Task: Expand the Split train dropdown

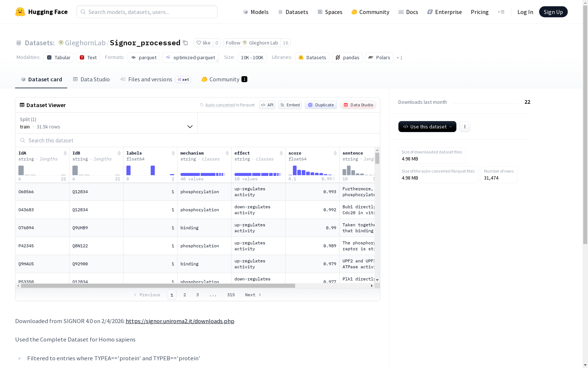Action: click(107, 123)
